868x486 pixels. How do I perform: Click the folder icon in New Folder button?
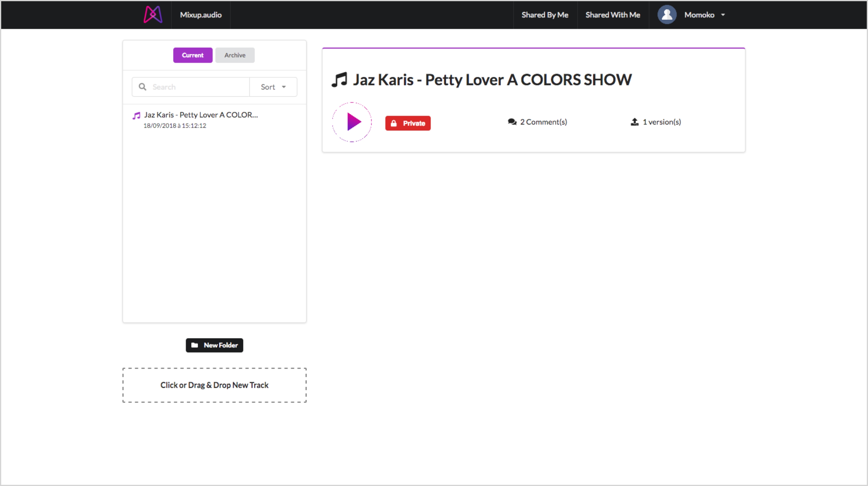point(194,345)
